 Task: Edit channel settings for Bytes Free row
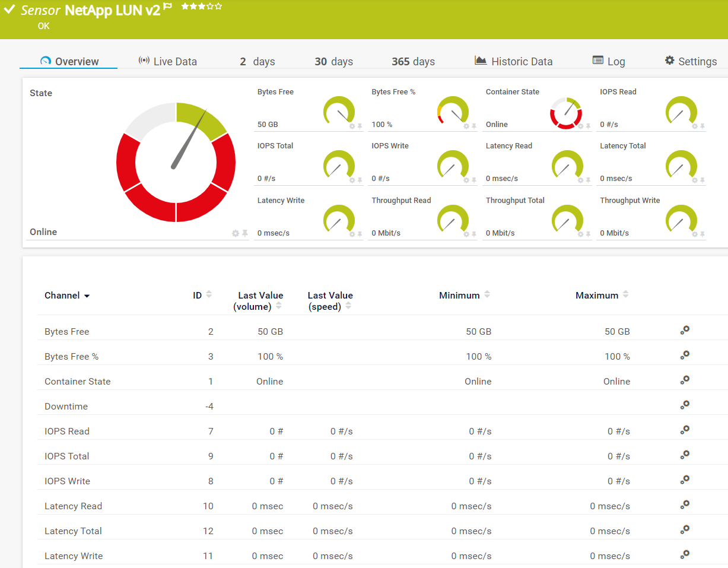coord(685,331)
